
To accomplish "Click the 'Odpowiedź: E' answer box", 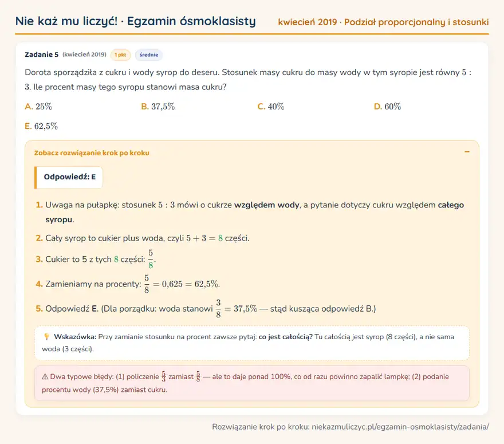I will click(69, 177).
